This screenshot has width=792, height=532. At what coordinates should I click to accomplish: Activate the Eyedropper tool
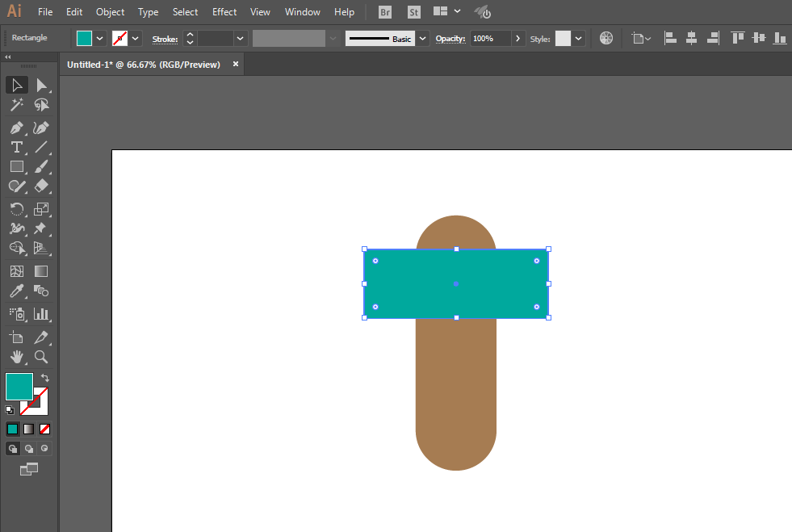pyautogui.click(x=17, y=291)
